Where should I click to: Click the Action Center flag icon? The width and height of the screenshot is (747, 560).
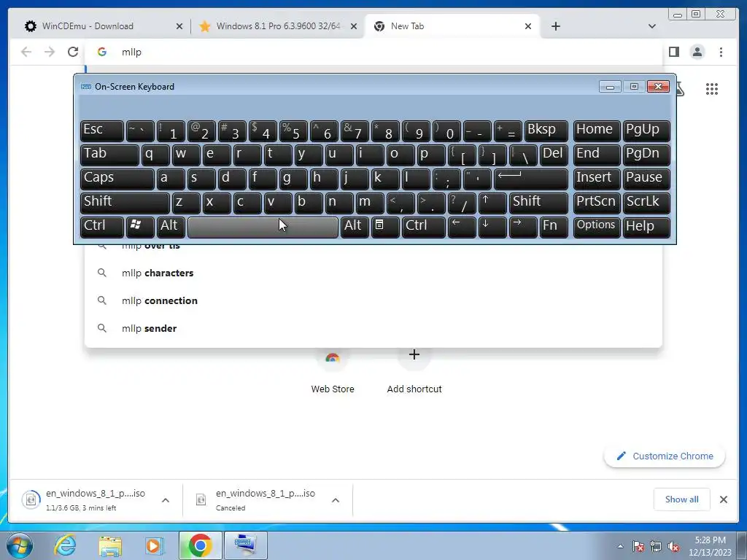(638, 546)
